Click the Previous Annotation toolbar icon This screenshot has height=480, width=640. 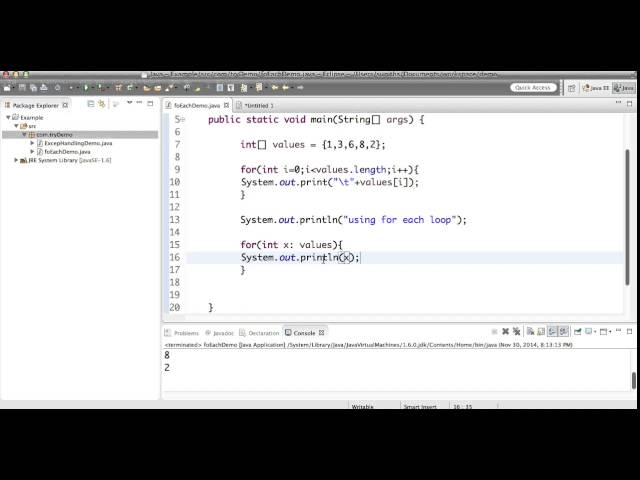click(259, 88)
